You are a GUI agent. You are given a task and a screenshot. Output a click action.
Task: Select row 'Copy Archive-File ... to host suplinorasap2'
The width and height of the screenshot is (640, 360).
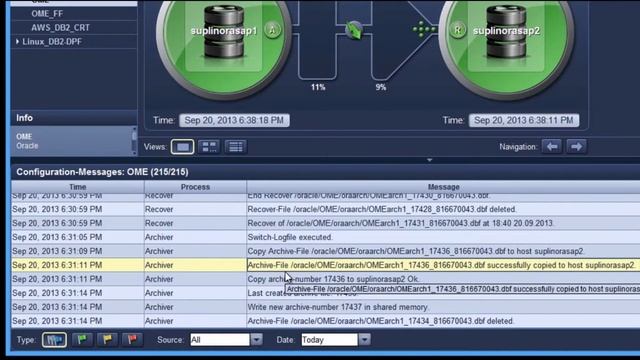pyautogui.click(x=326, y=251)
